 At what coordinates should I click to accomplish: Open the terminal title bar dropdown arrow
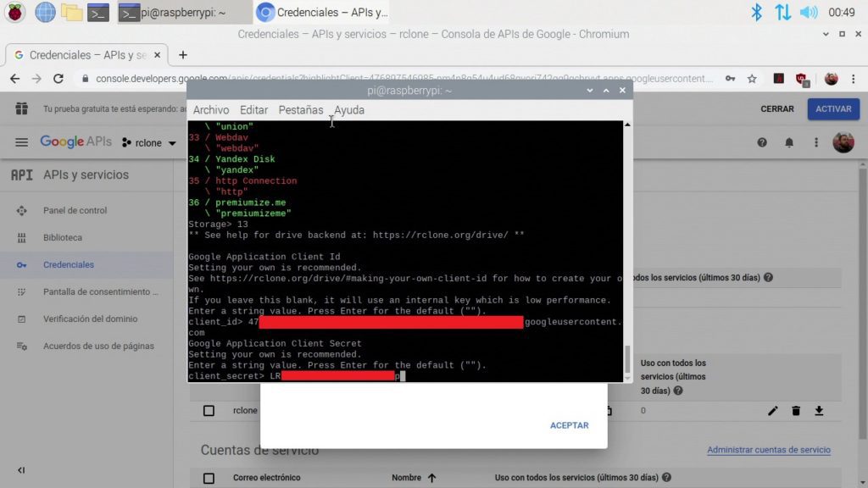(x=590, y=90)
